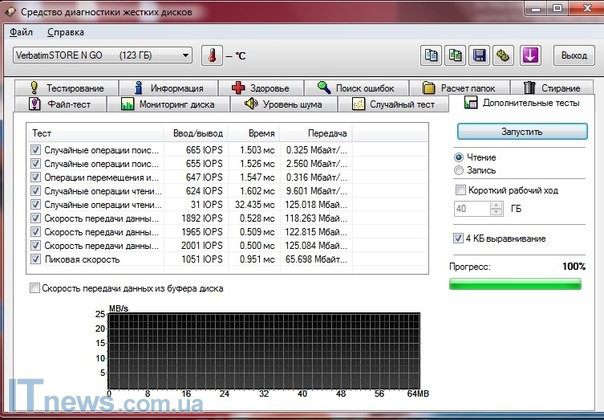The height and width of the screenshot is (420, 604).
Task: Select the Запись radio button
Action: click(459, 171)
